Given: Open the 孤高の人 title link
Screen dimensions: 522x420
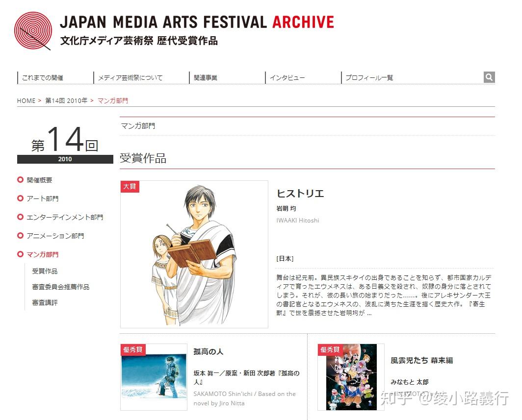Looking at the screenshot, I should tap(208, 351).
